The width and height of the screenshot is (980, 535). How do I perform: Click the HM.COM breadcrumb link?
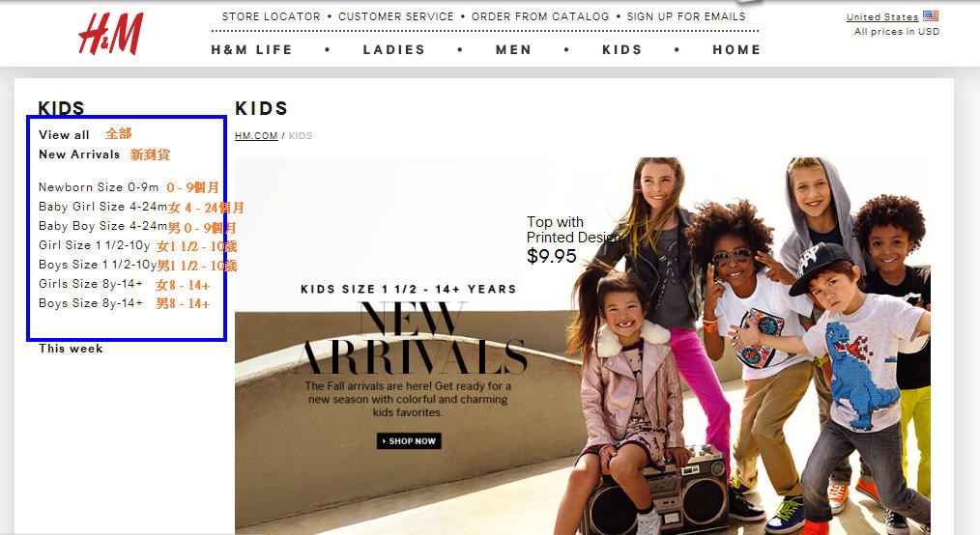point(256,135)
